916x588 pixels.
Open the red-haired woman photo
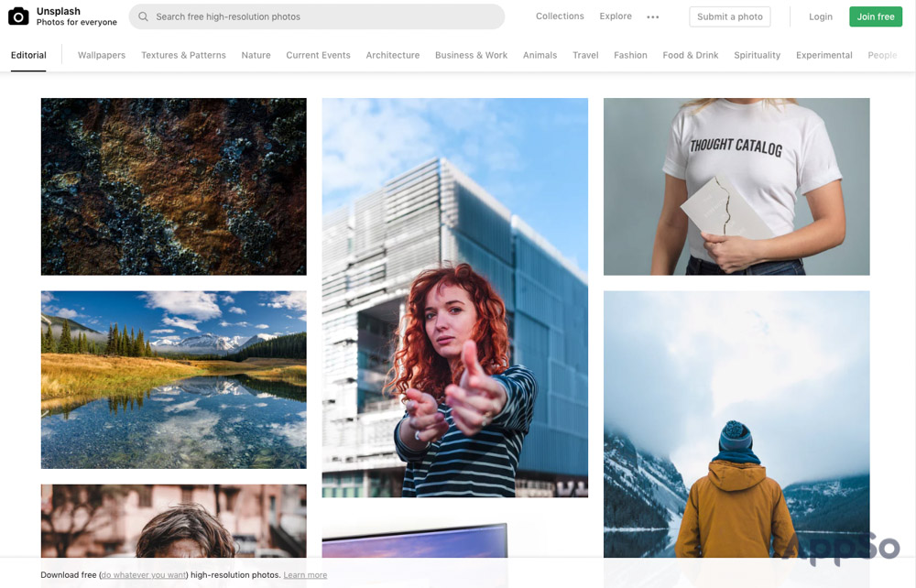[x=454, y=298]
